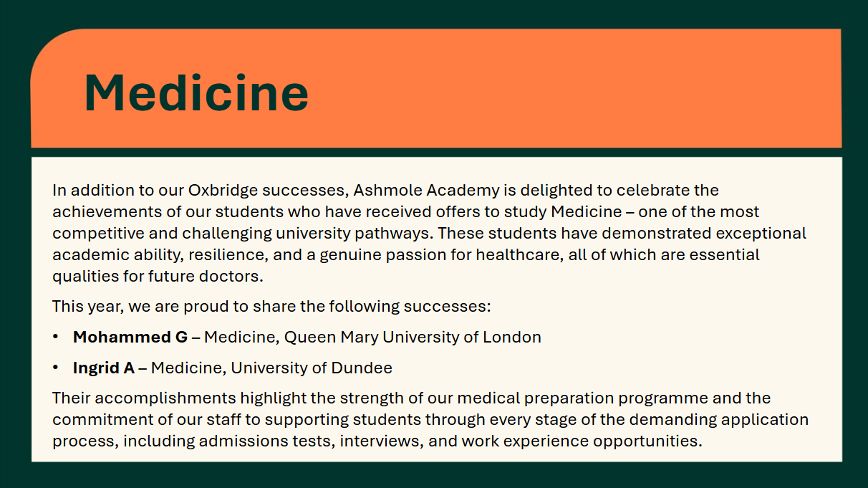This screenshot has height=488, width=868.
Task: Click "Queen Mary University of London" text
Action: pos(413,337)
